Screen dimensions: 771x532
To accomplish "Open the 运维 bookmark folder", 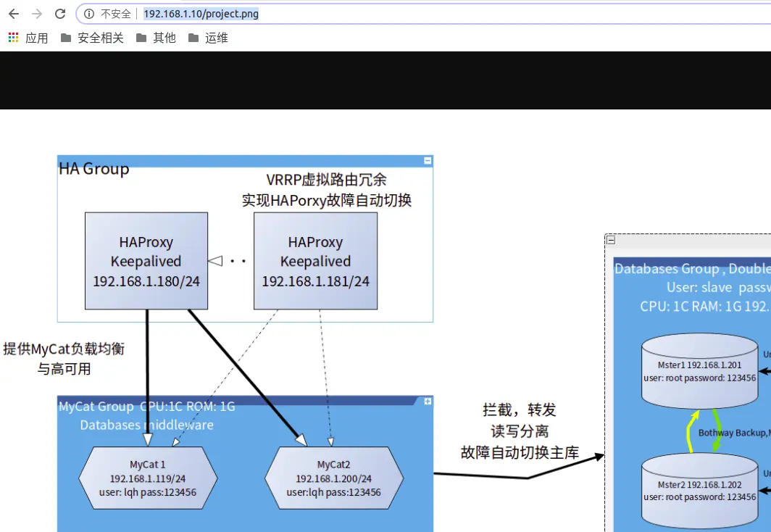I will 208,38.
